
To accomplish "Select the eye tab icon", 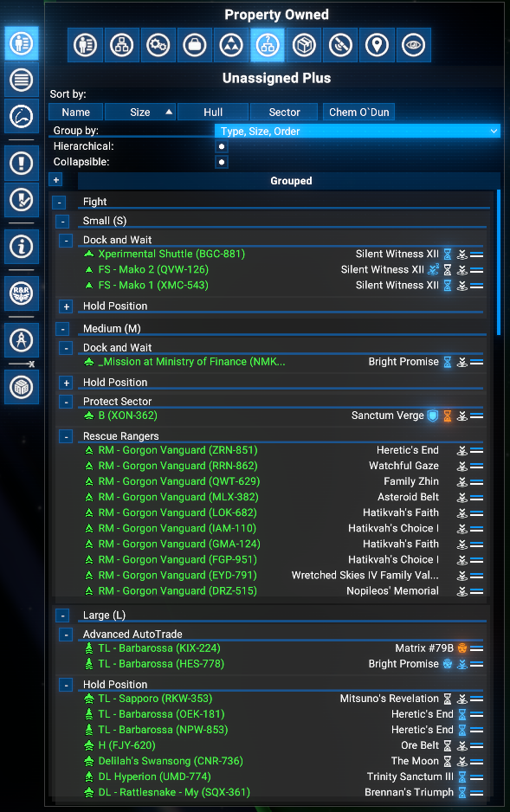I will click(x=414, y=45).
